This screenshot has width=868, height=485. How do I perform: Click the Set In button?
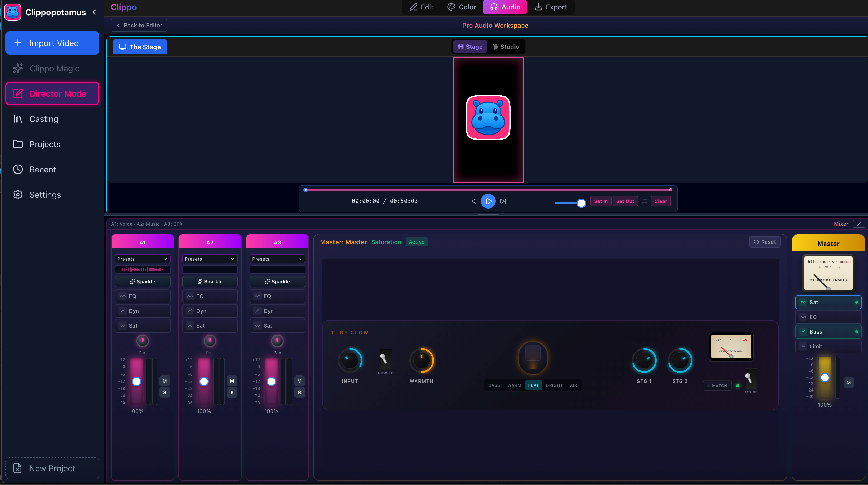(x=601, y=201)
